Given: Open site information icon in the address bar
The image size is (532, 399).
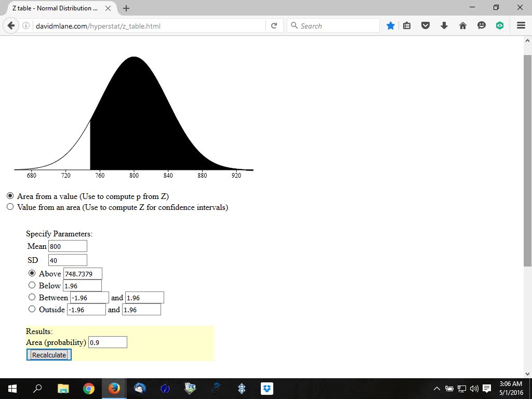Looking at the screenshot, I should click(26, 26).
